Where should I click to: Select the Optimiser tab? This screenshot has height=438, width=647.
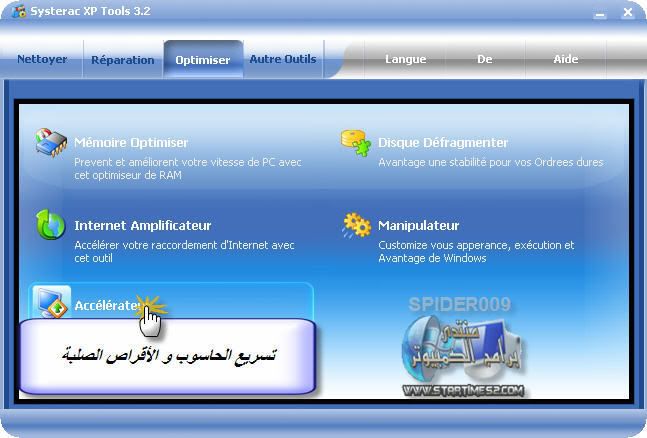[203, 59]
